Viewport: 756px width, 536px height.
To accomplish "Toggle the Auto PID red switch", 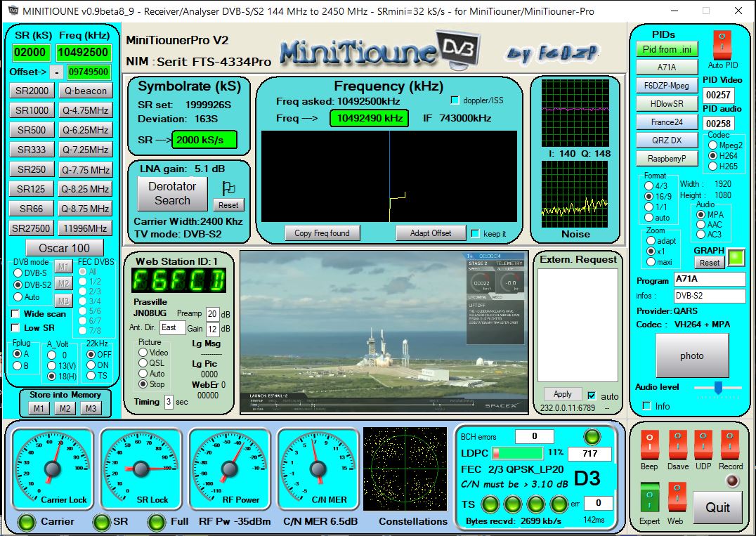I will pyautogui.click(x=722, y=45).
